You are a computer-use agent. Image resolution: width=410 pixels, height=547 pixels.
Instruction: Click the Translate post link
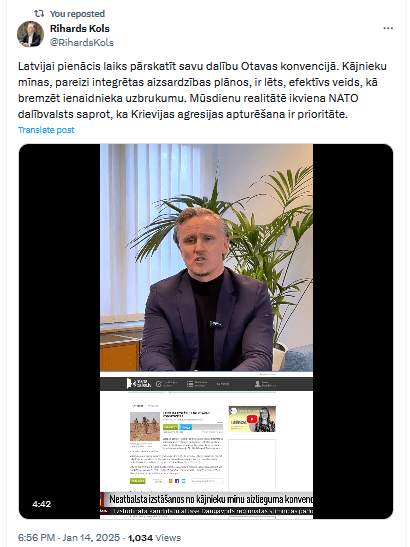click(46, 130)
